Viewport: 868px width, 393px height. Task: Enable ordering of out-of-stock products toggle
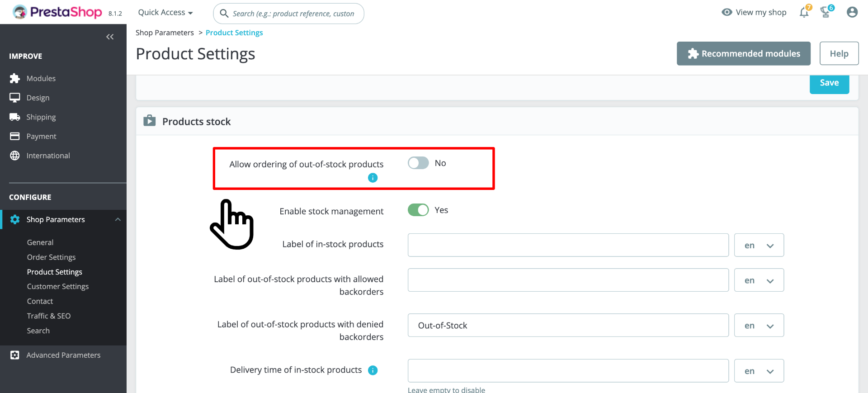(x=418, y=163)
